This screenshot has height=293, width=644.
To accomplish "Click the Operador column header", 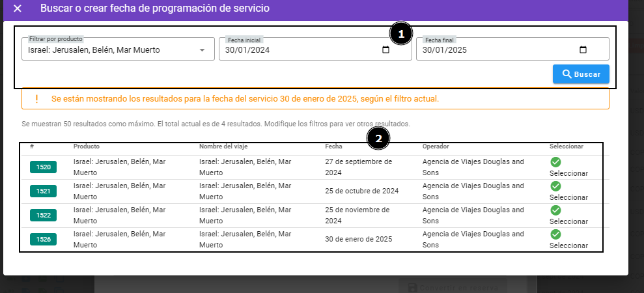I will 436,146.
